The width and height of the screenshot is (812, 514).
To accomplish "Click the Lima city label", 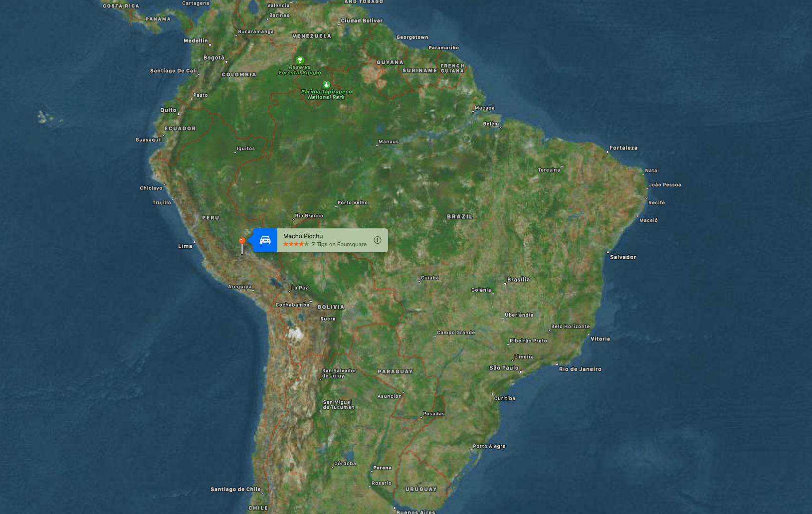I will [185, 246].
